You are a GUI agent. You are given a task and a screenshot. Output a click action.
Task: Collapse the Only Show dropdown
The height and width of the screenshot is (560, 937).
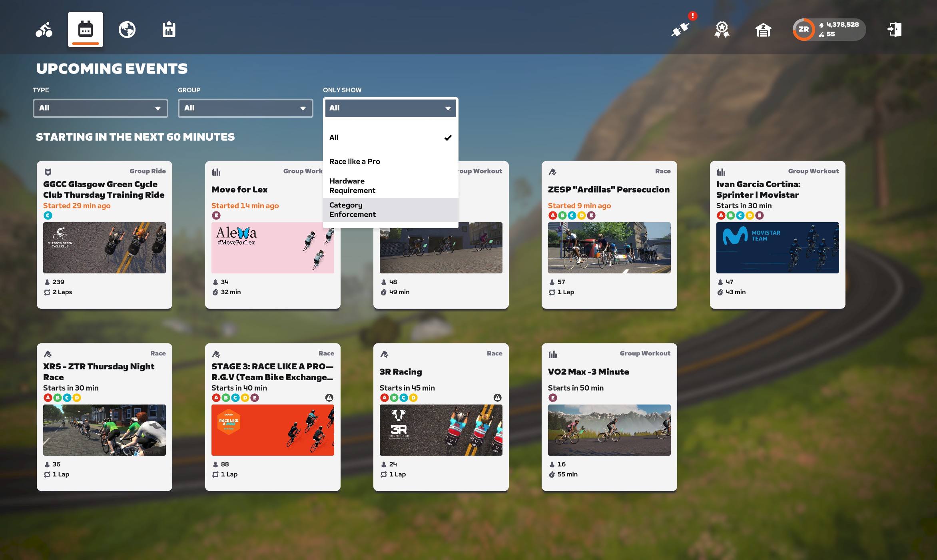point(390,108)
